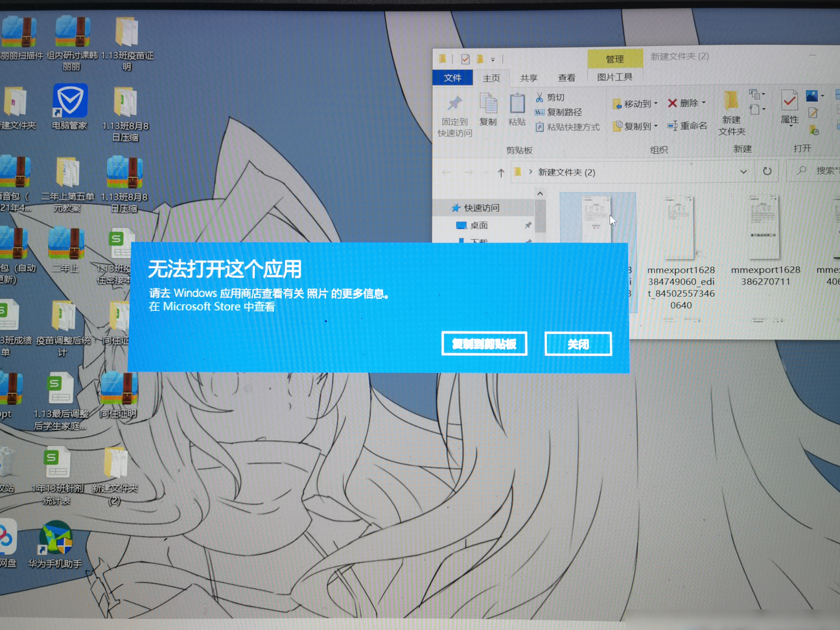
Task: Open 图片工具 (Picture Tools) tab
Action: point(614,77)
